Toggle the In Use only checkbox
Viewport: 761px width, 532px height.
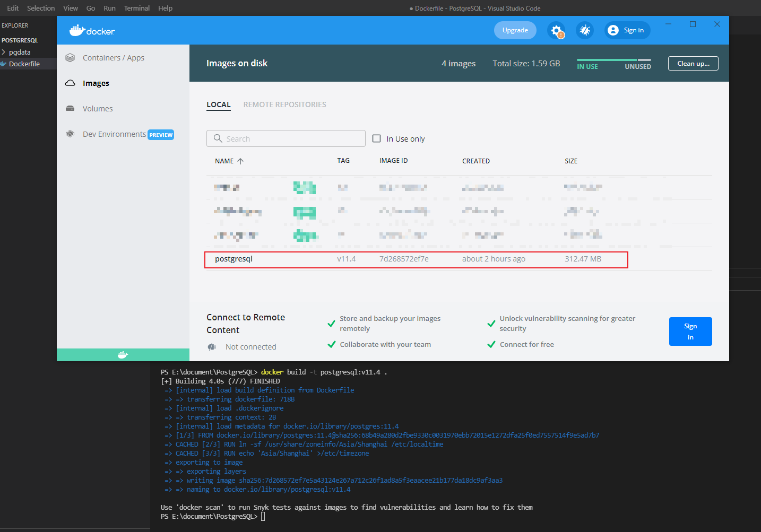click(377, 138)
